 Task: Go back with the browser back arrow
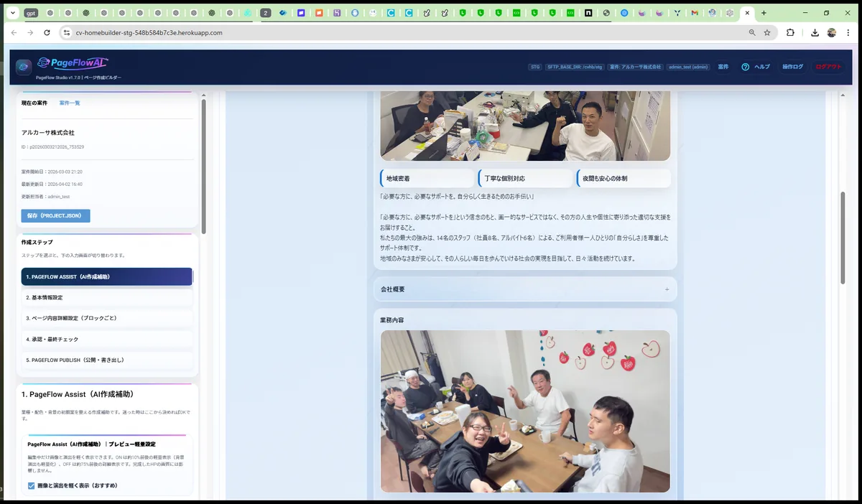[x=14, y=32]
